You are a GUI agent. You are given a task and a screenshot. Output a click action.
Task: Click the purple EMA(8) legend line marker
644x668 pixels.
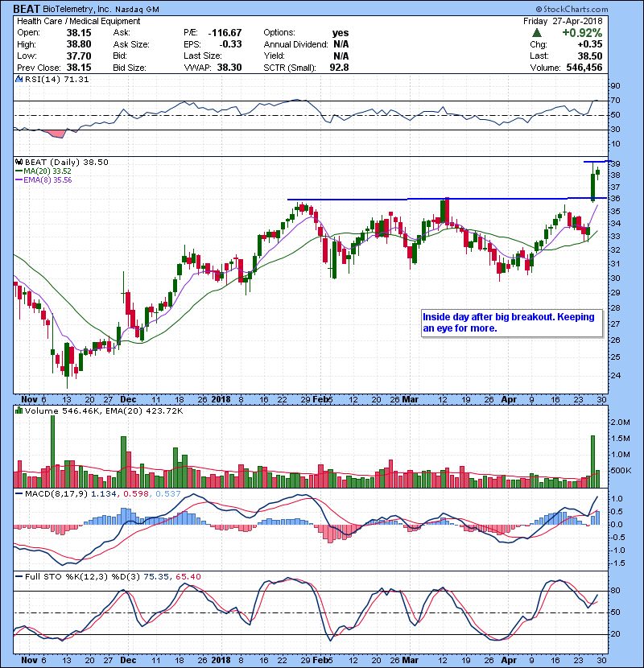tap(19, 180)
